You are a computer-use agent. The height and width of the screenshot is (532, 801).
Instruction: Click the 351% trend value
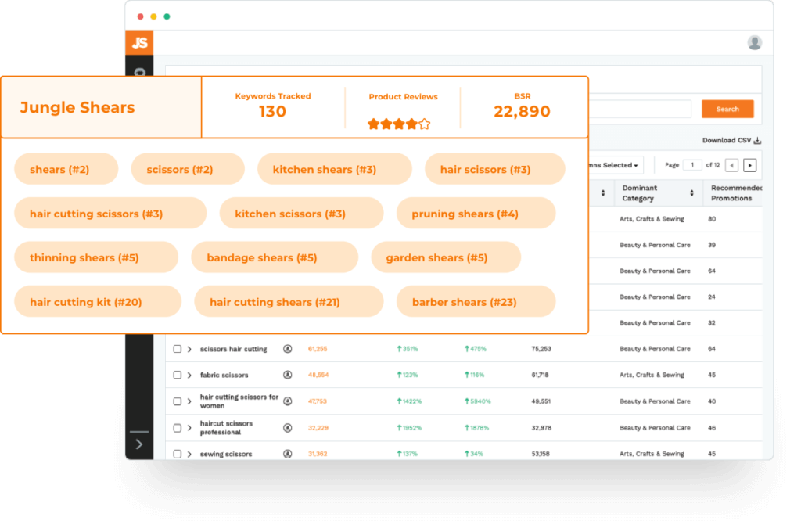coord(408,349)
